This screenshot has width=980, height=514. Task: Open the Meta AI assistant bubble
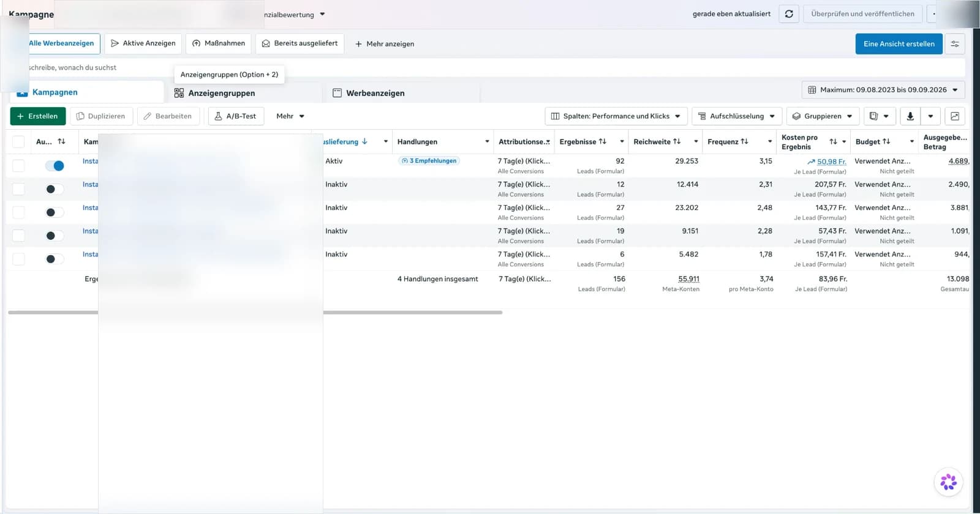pos(949,482)
